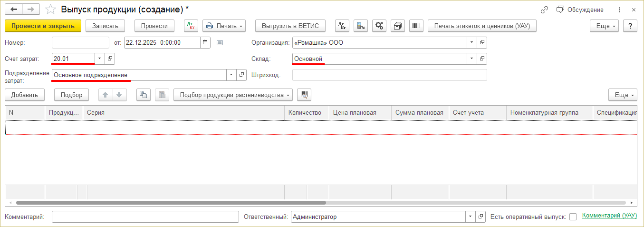Click the gears settings icon
The image size is (644, 227).
click(x=379, y=26)
